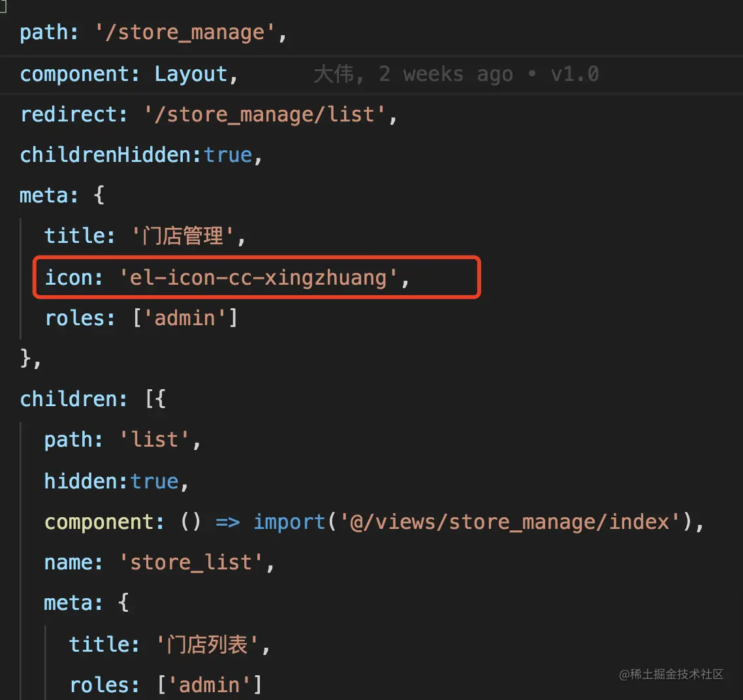Click the 'component: () =>' arrow function key
The height and width of the screenshot is (700, 743).
142,522
